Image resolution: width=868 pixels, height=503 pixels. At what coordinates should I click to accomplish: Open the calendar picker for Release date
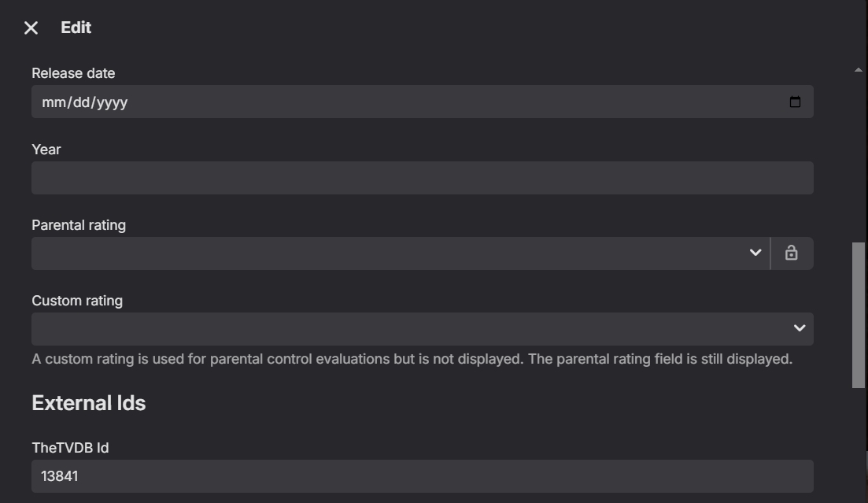795,102
